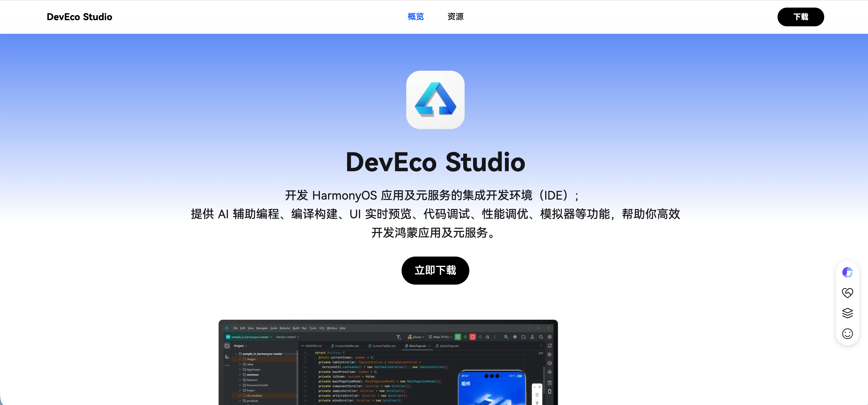Click the IDE screenshot's DevEco logo icon
Viewport: 868px width, 405px height.
227,328
